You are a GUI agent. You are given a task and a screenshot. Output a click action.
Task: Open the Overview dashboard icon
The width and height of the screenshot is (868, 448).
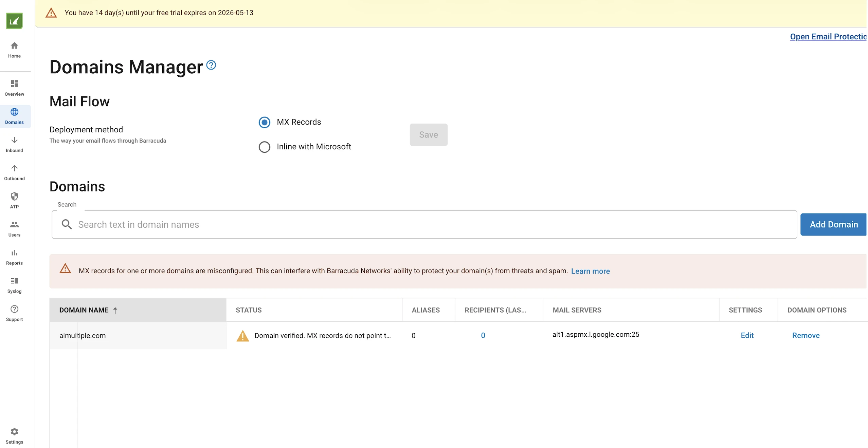click(x=14, y=83)
